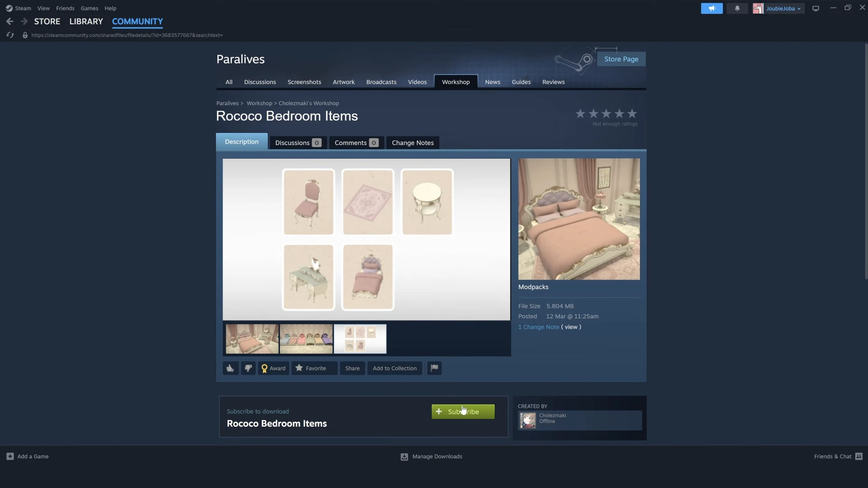This screenshot has width=868, height=488.
Task: Select the item grid thumbnail
Action: tap(360, 339)
